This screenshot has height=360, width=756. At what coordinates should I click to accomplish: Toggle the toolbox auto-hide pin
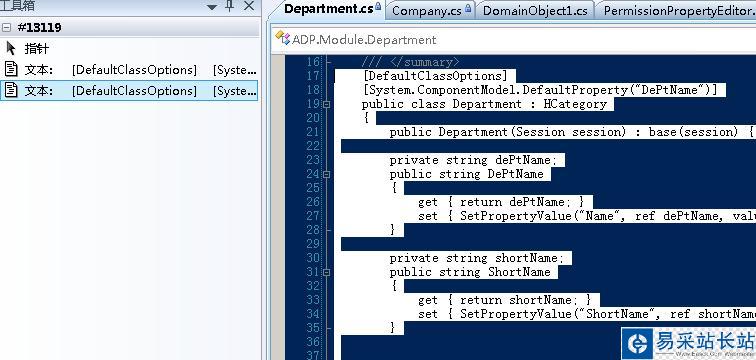pos(230,6)
